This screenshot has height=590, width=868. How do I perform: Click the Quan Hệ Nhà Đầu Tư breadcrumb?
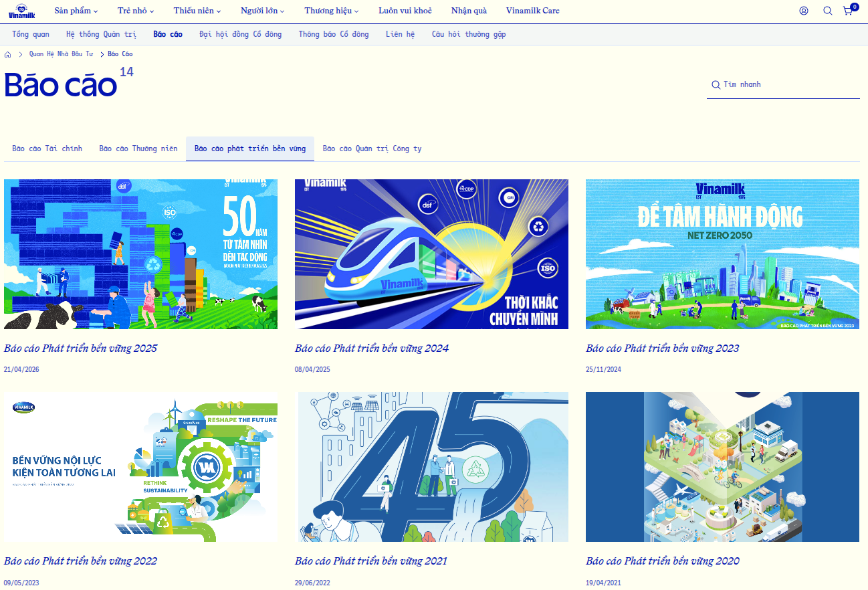[61, 54]
